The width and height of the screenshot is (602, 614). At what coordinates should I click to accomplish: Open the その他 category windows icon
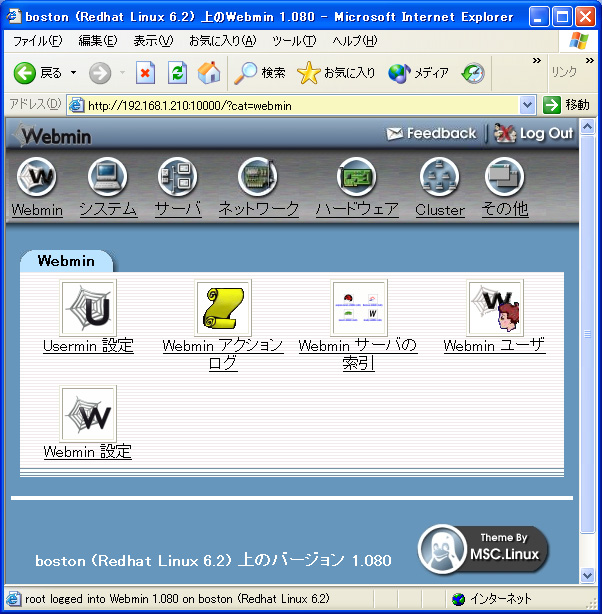click(504, 177)
